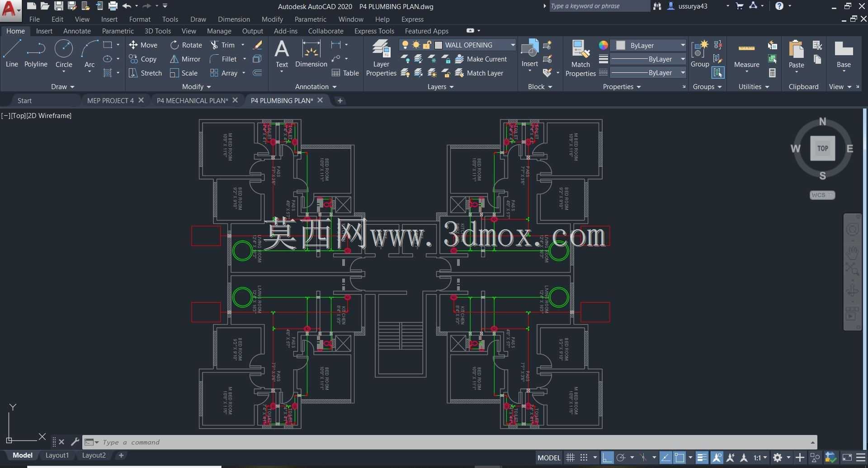Click Match Layer button

click(479, 73)
